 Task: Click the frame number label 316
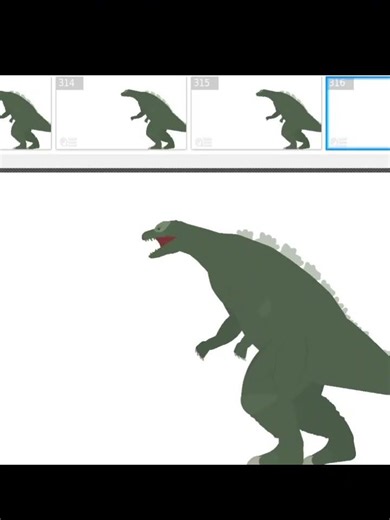click(340, 83)
